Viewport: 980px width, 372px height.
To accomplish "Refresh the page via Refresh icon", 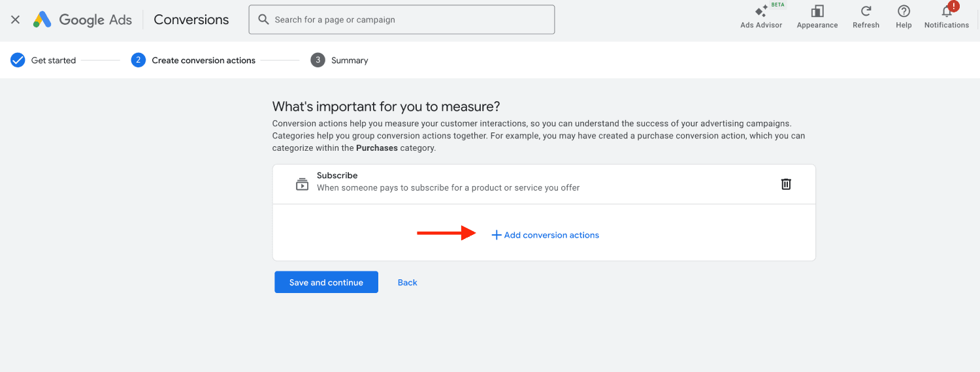I will click(x=866, y=16).
